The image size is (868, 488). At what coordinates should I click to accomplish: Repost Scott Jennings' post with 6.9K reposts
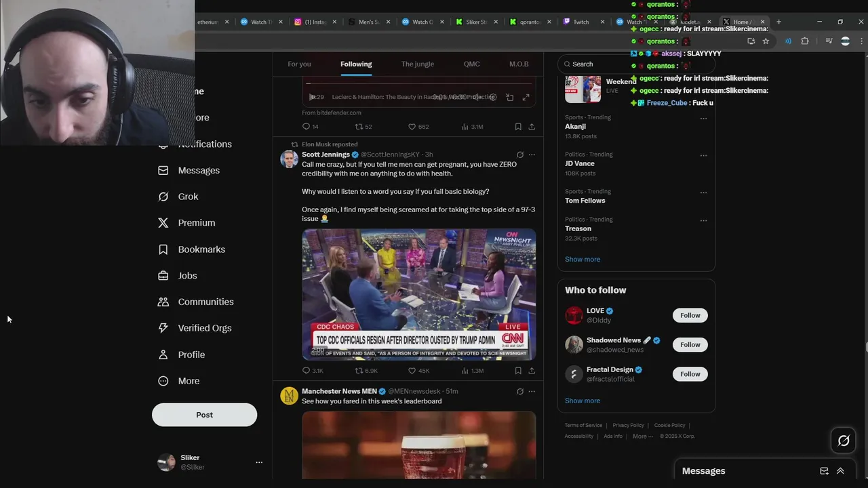[x=366, y=371]
